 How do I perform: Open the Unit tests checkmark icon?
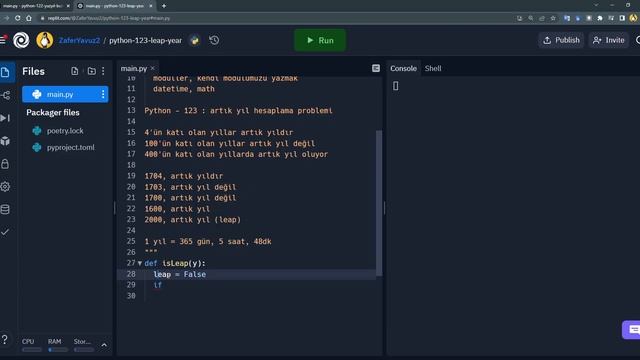point(6,232)
